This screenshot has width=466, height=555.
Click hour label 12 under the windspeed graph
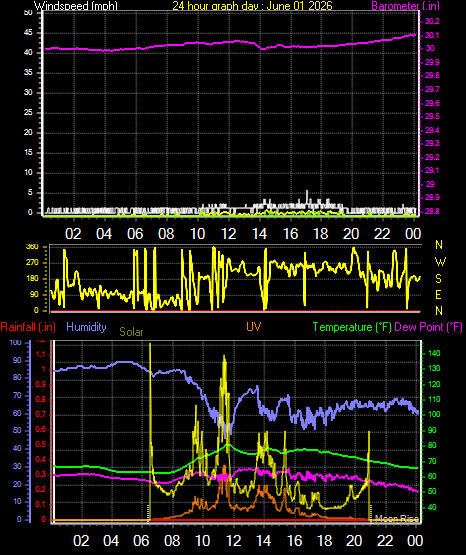tap(228, 234)
